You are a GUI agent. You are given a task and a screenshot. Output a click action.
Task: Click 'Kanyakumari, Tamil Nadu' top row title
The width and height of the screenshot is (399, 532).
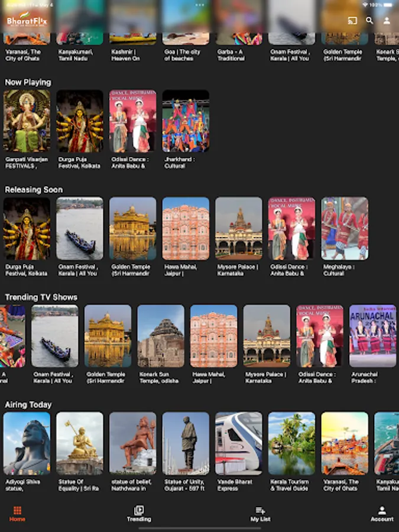click(x=76, y=55)
